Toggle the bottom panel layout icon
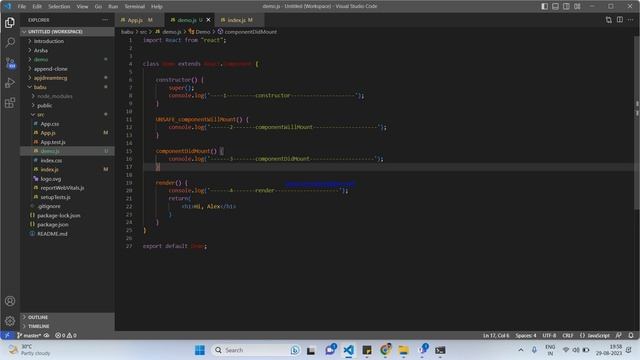This screenshot has height=360, width=640. 556,6
